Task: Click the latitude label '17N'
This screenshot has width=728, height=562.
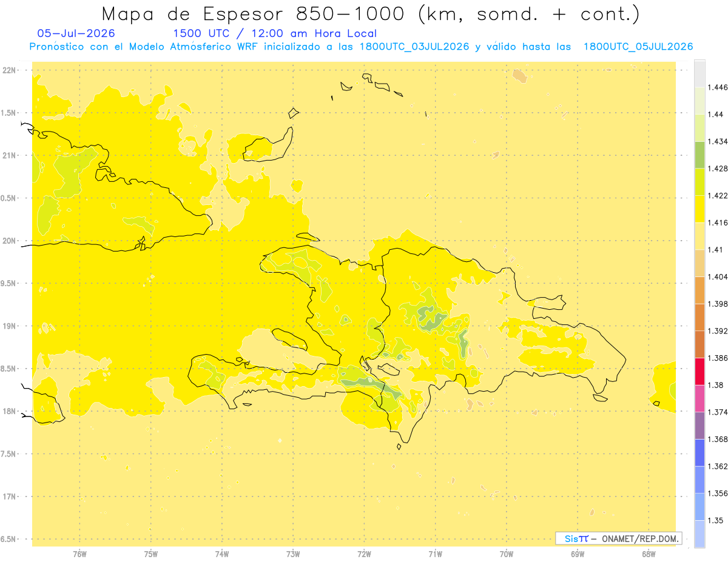Action: pos(10,497)
